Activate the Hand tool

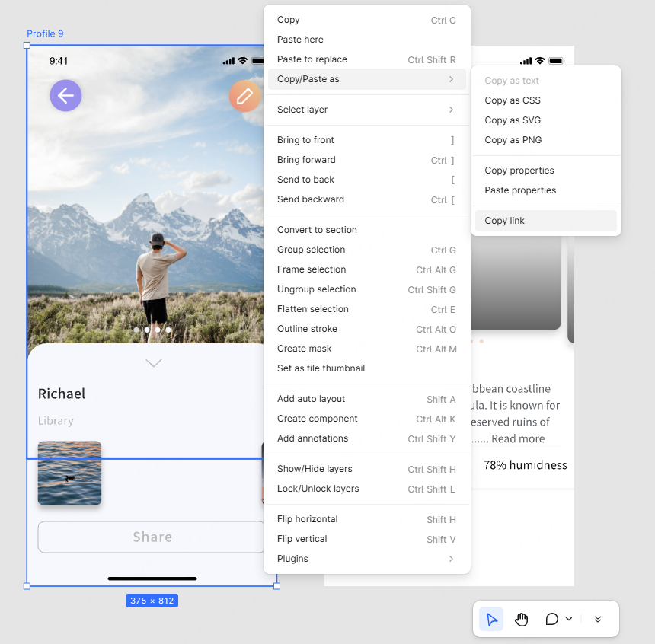click(522, 619)
